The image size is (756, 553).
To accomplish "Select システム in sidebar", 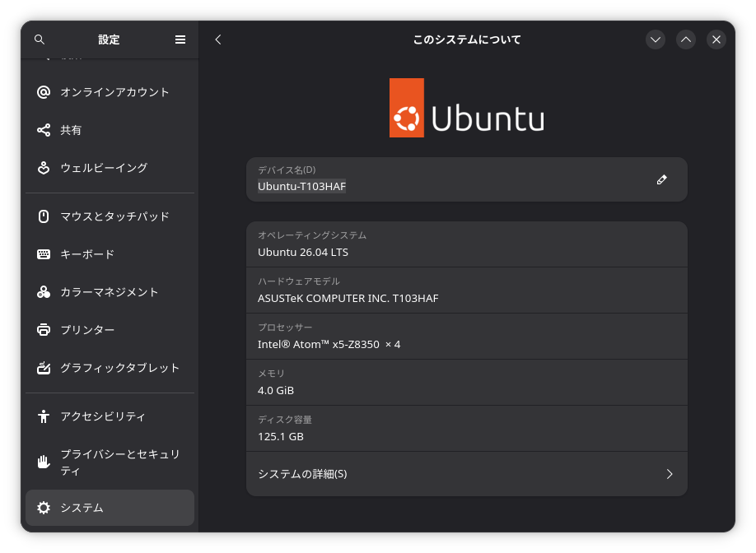I will point(110,508).
